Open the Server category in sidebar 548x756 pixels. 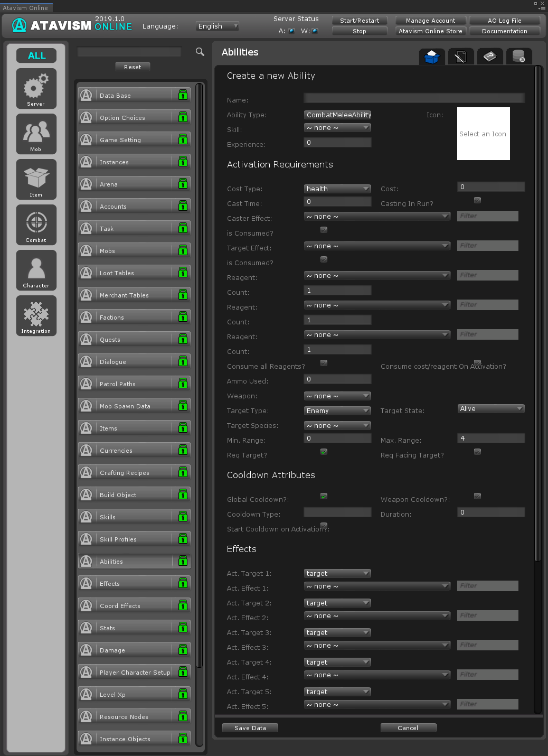(x=36, y=88)
